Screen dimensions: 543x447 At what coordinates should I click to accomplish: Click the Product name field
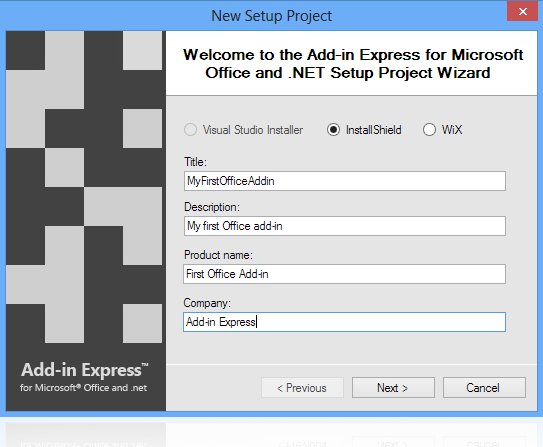pyautogui.click(x=345, y=274)
